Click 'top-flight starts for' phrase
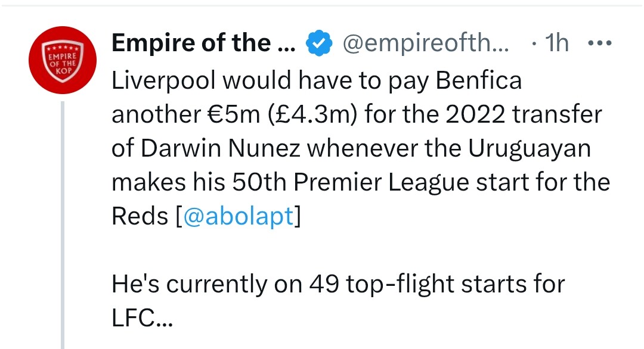644x349 pixels. click(456, 285)
